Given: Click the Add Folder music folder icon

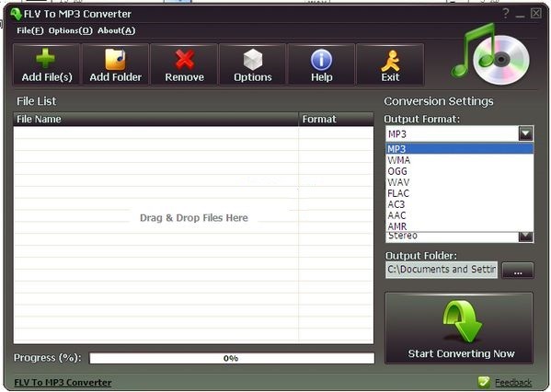Looking at the screenshot, I should point(115,59).
